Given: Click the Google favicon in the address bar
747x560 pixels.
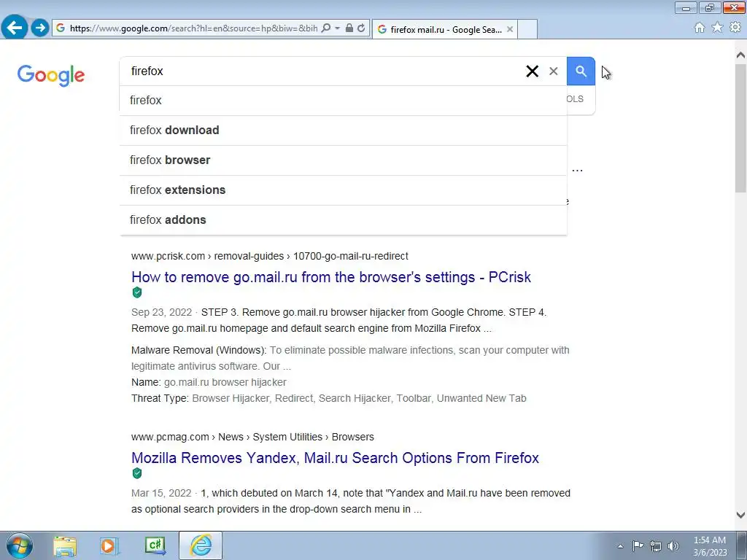Looking at the screenshot, I should coord(61,28).
